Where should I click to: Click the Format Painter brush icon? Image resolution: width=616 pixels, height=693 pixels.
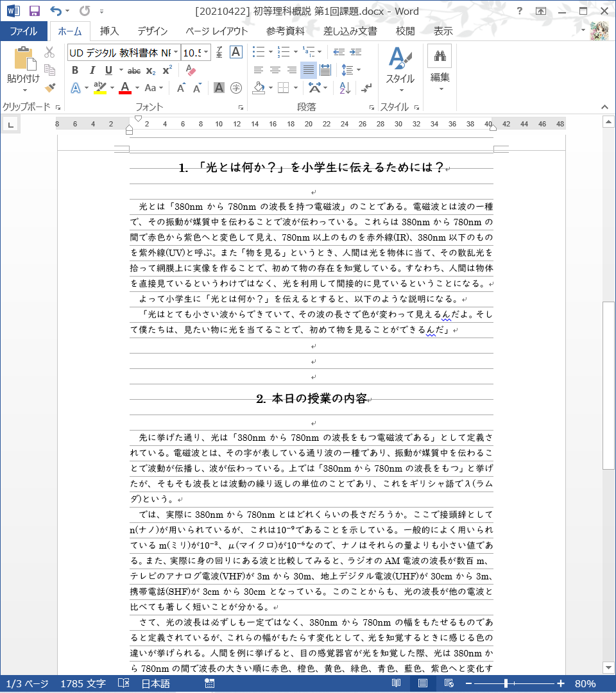click(50, 87)
